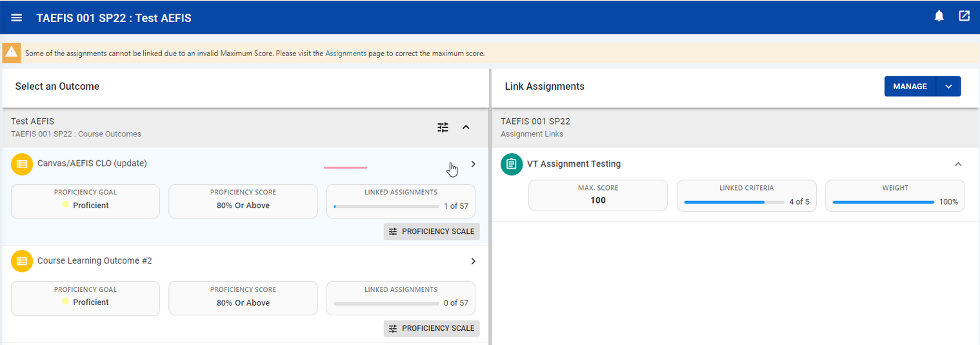
Task: Open Proficiency Scale for Course Learning Outcome #2
Action: [432, 328]
